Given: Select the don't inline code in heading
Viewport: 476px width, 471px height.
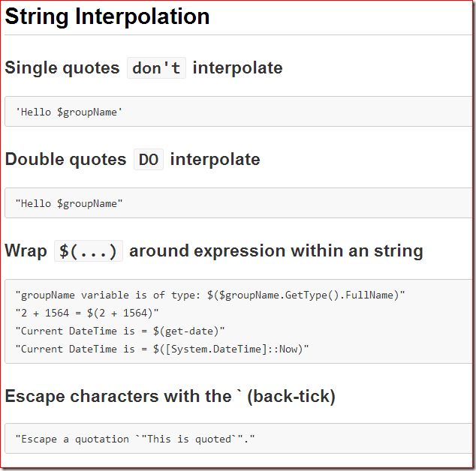Looking at the screenshot, I should (x=156, y=68).
